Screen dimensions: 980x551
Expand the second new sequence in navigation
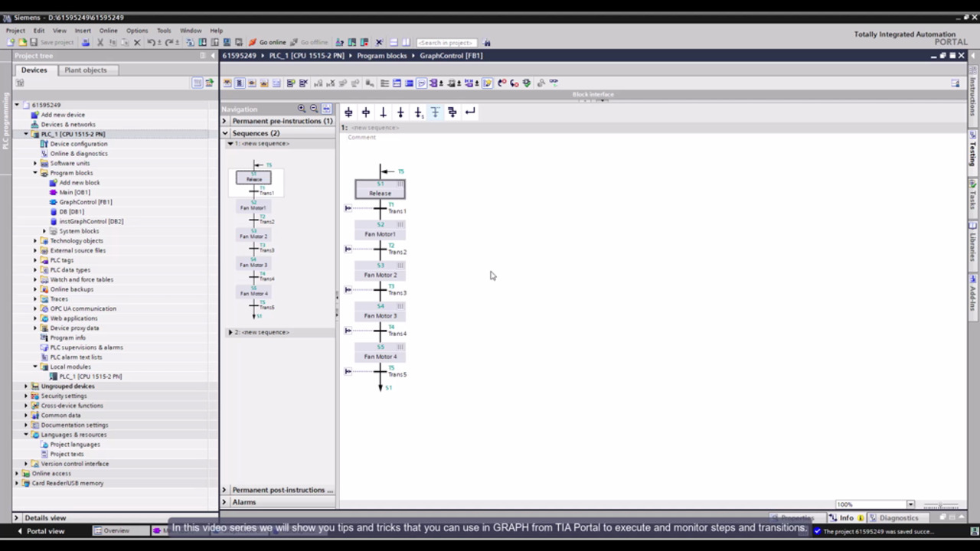click(x=230, y=332)
